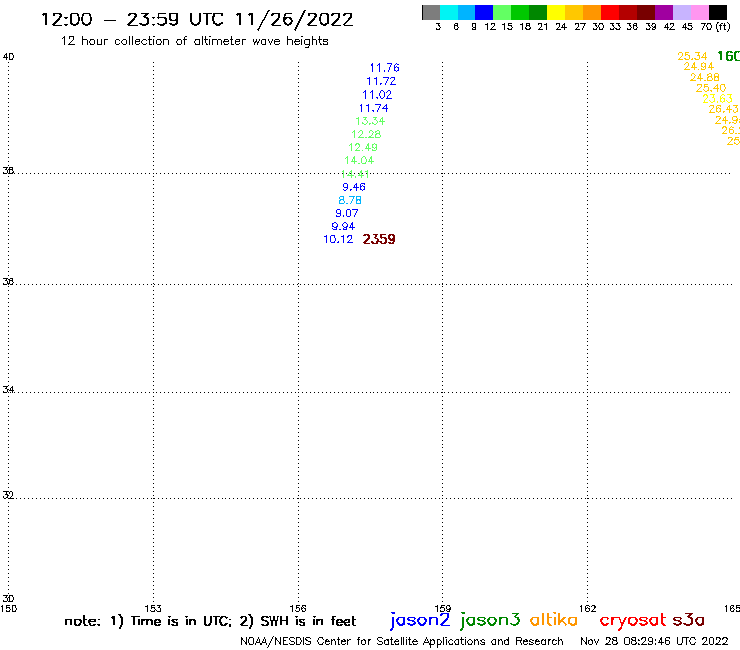This screenshot has width=740, height=650.
Task: Click the latitude axis label 34
Action: 8,390
